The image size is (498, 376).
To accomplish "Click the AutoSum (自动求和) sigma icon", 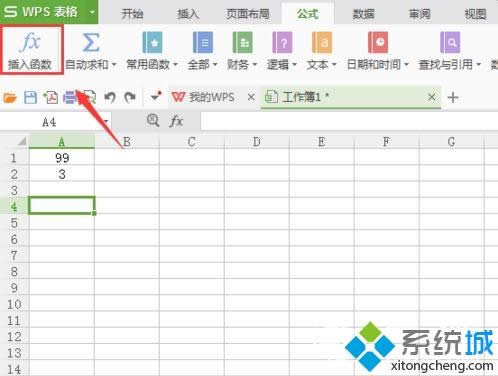I will pyautogui.click(x=91, y=42).
